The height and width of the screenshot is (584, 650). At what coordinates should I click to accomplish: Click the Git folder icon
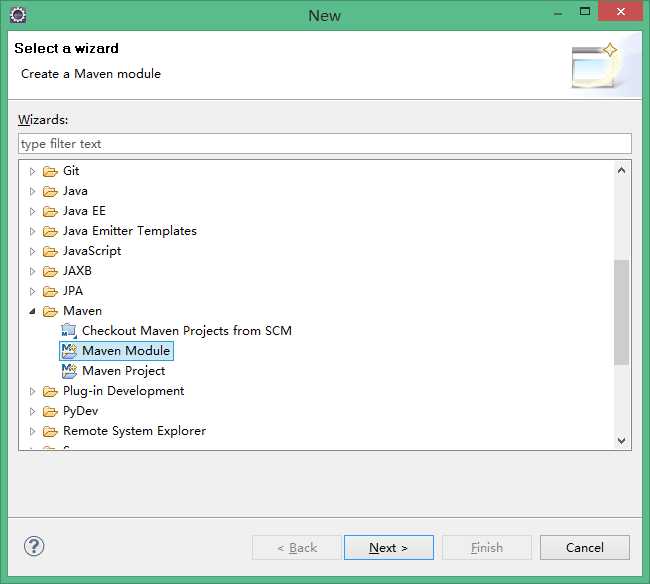(x=50, y=171)
